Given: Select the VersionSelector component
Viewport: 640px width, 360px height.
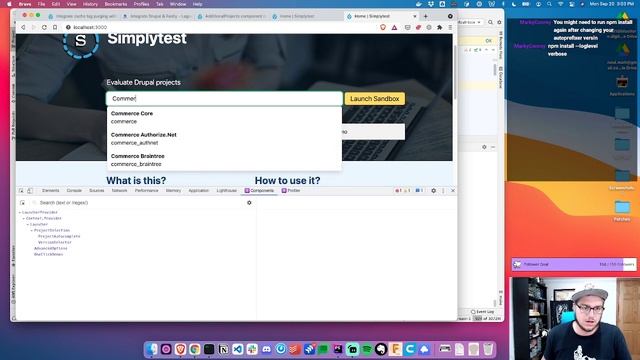Looking at the screenshot, I should coord(55,242).
